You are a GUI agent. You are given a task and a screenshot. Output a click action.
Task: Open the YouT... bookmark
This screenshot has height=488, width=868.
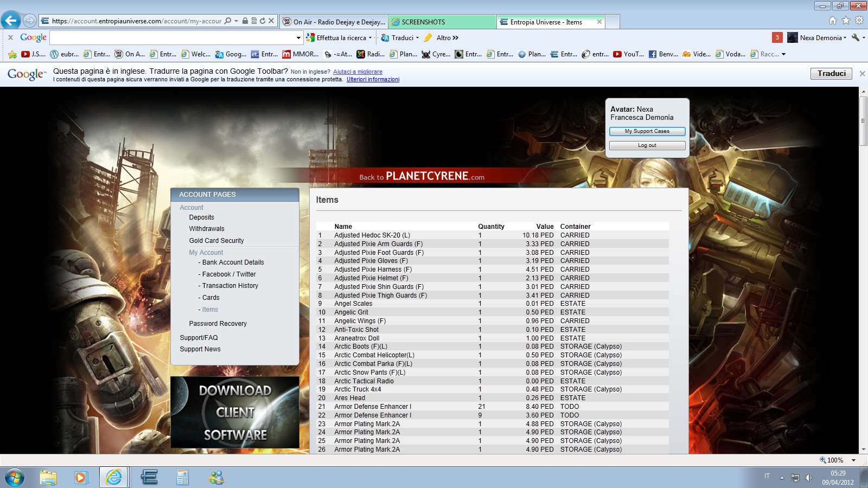628,54
